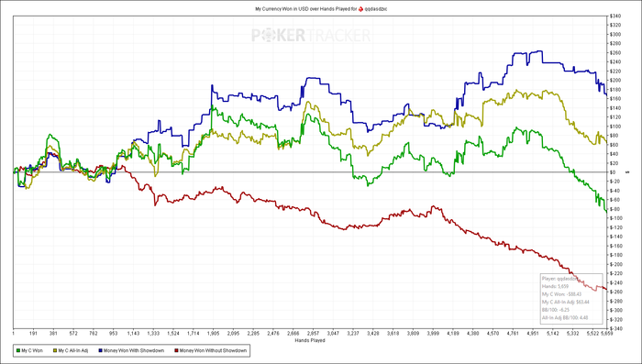Image resolution: width=642 pixels, height=364 pixels.
Task: Click the yellow My C All-In Adj swatch
Action: point(55,350)
